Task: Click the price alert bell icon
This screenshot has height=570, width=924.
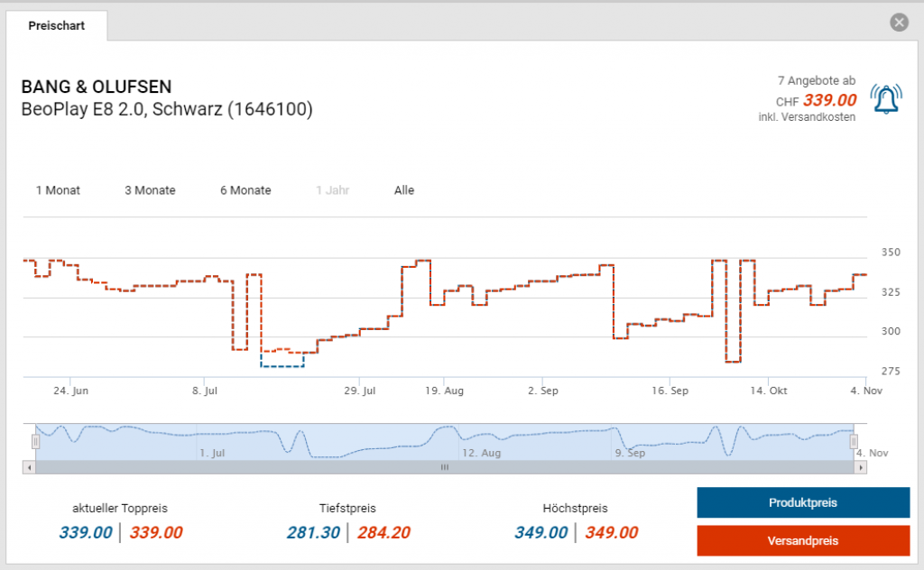Action: tap(886, 99)
